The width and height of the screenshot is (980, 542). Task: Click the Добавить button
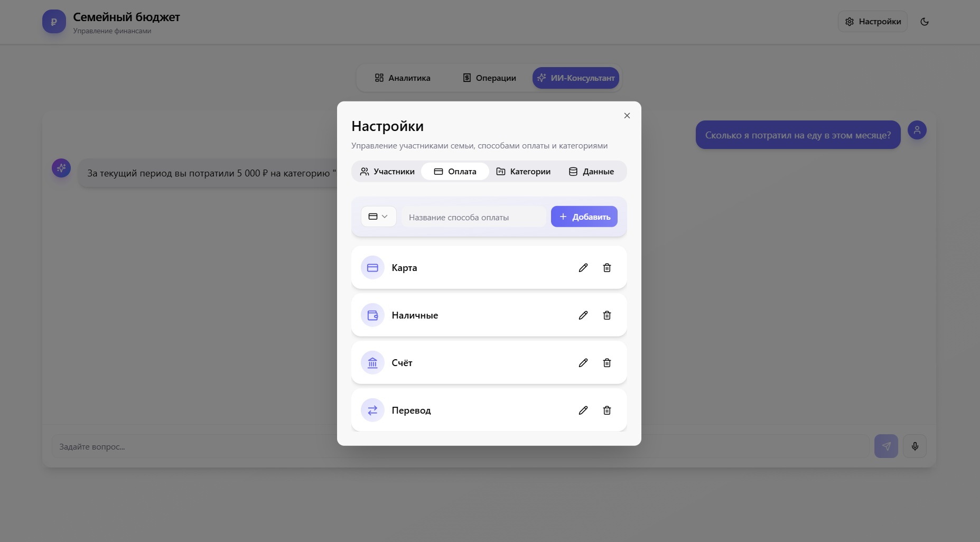click(x=584, y=217)
